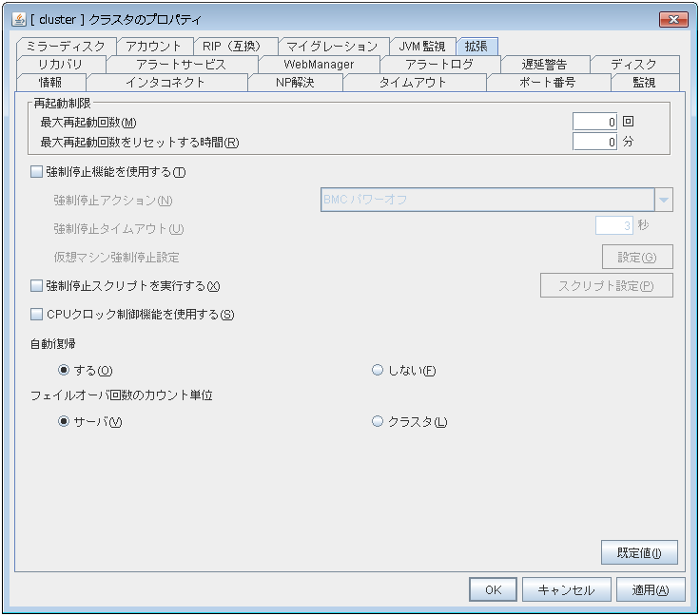Image resolution: width=700 pixels, height=616 pixels.
Task: Open the 強制停止アクション dropdown arrow
Action: pos(663,200)
